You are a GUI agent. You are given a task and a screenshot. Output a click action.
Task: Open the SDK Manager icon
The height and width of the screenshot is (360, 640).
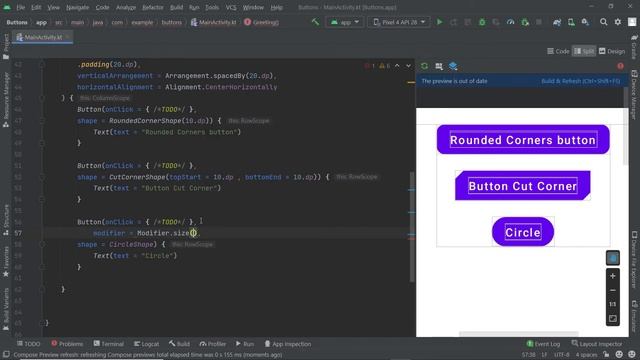point(585,22)
